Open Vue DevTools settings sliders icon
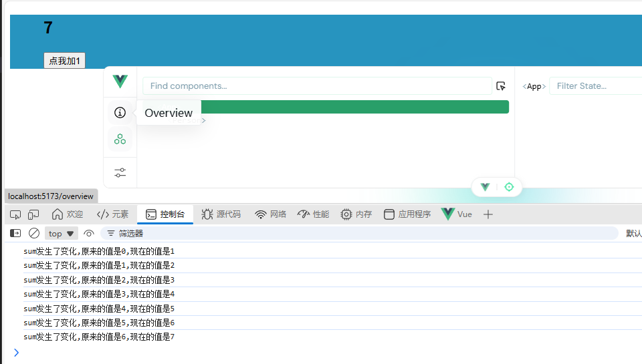642x364 pixels. [x=120, y=172]
